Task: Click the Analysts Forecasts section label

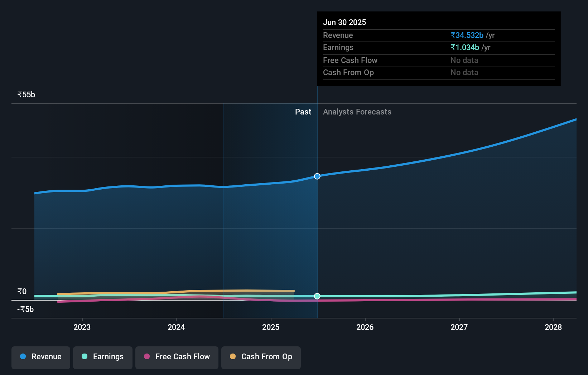Action: point(357,112)
